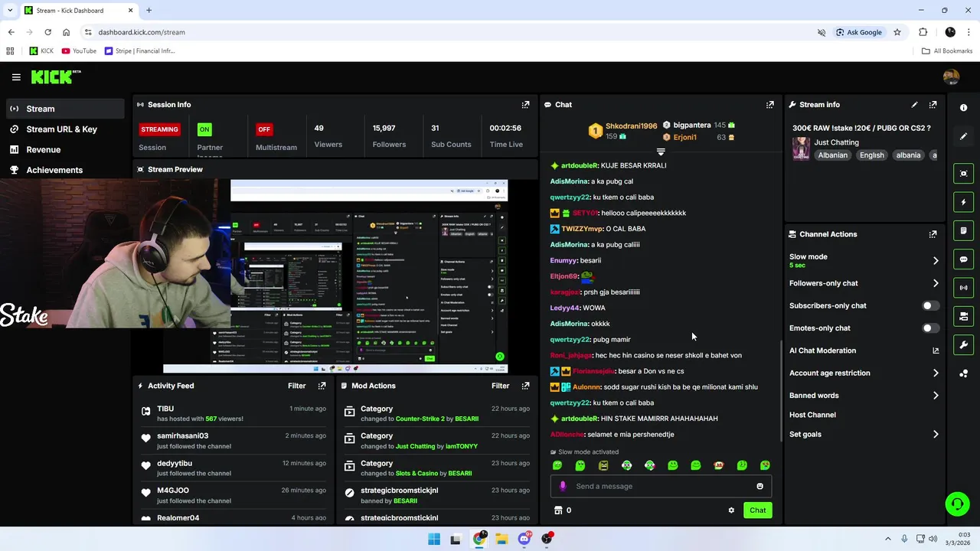Image resolution: width=980 pixels, height=551 pixels.
Task: Toggle the stream preview widget icon in sidebar
Action: tap(964, 174)
